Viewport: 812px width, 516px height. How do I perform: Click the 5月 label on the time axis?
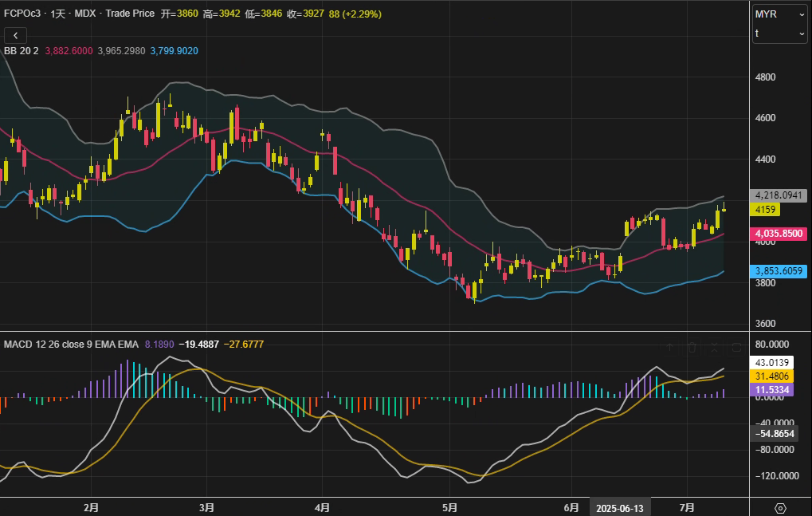pos(450,508)
